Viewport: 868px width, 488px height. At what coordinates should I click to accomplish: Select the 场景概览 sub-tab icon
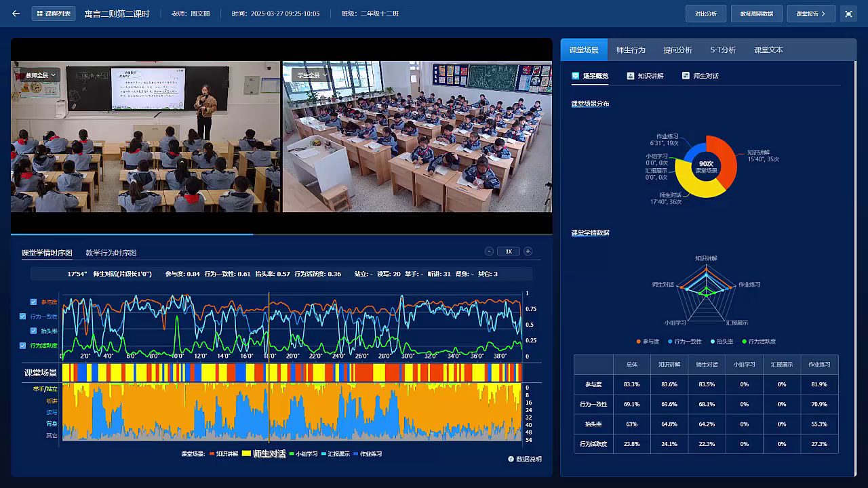576,76
